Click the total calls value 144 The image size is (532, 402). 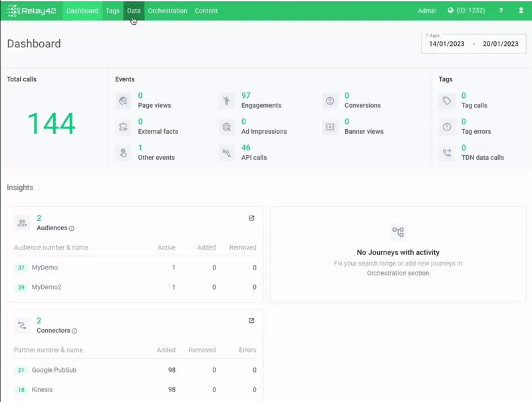click(x=51, y=124)
